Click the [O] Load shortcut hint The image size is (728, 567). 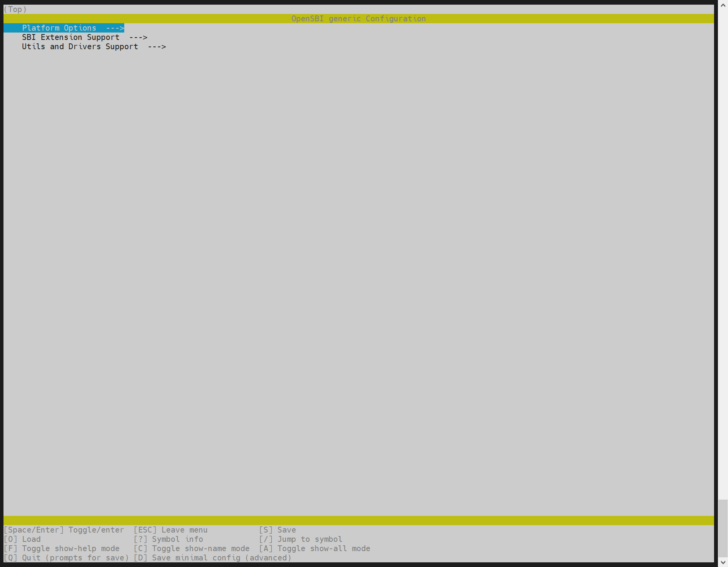[22, 539]
